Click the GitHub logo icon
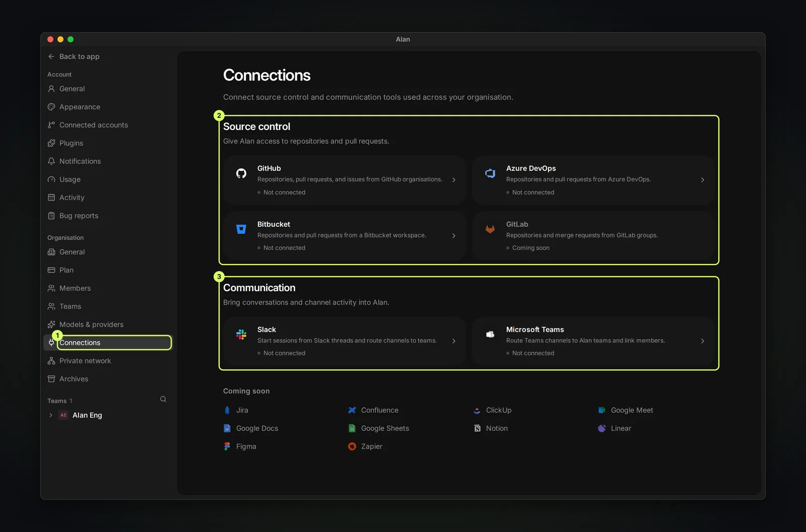This screenshot has height=532, width=806. pyautogui.click(x=241, y=173)
